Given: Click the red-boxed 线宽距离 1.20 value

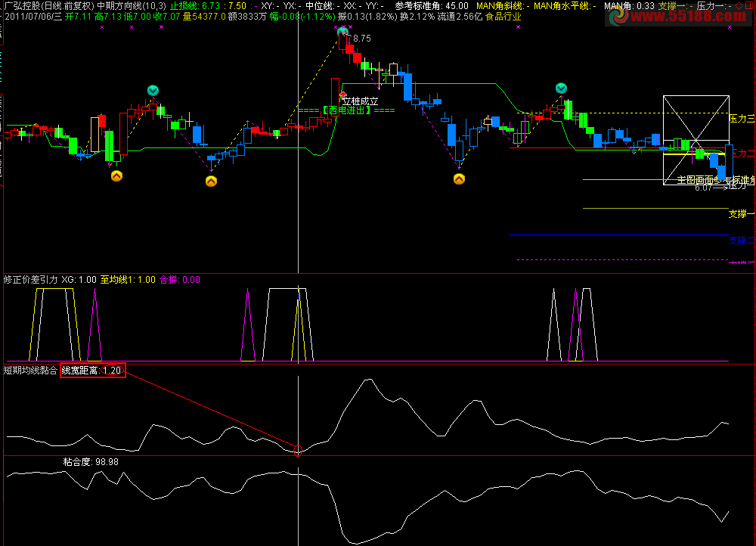Looking at the screenshot, I should point(92,371).
